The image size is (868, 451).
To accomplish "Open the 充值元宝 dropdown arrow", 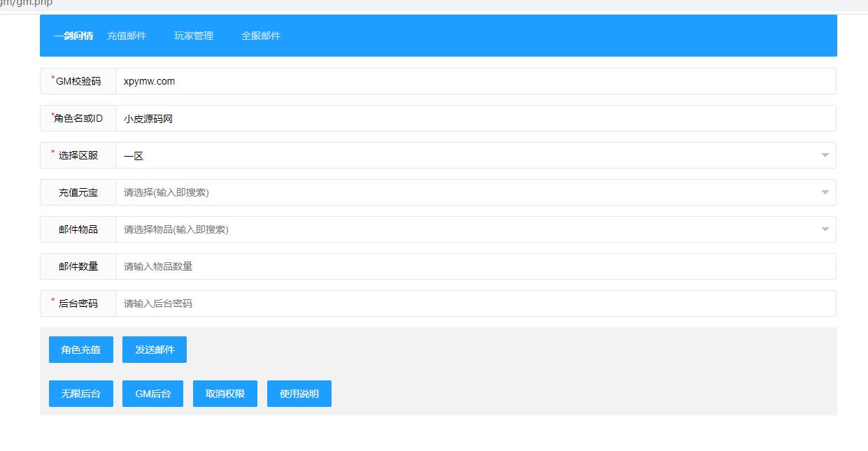I will click(825, 192).
